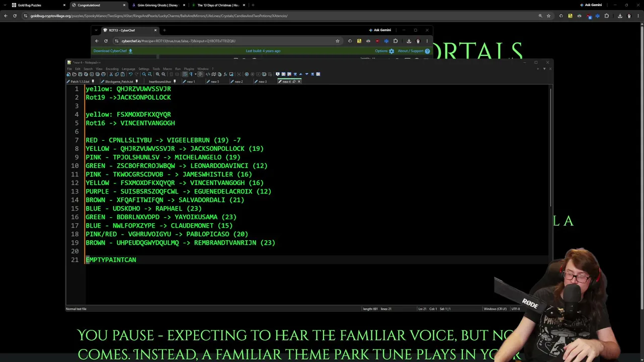Toggle word wrap in Notepad++ toolbar
Viewport: 644px width, 362px height.
[185, 74]
